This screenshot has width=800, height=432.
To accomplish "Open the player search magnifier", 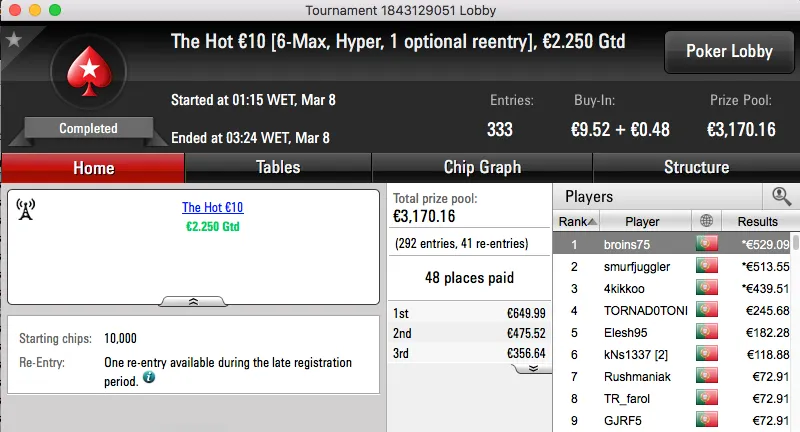I will (x=781, y=197).
